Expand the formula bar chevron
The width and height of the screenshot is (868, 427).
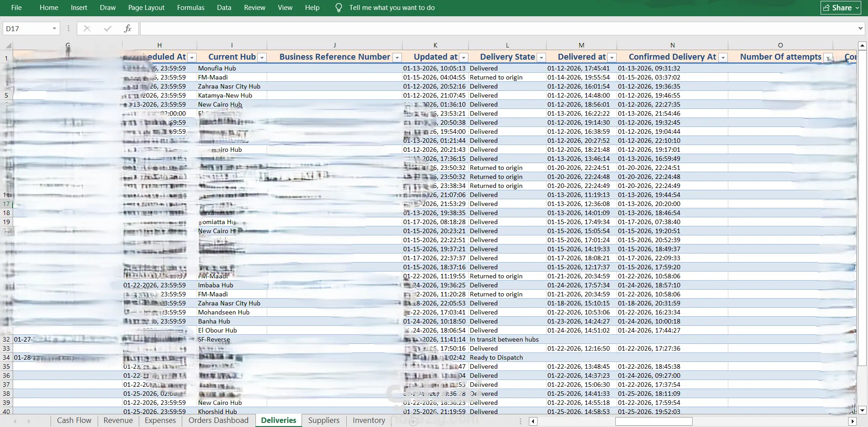[x=860, y=28]
